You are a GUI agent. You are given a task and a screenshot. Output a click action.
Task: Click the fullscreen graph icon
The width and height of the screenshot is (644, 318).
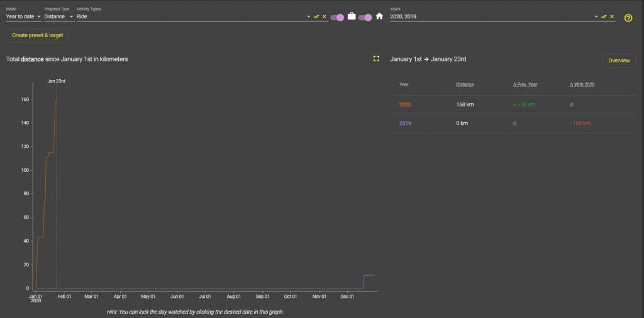coord(376,59)
